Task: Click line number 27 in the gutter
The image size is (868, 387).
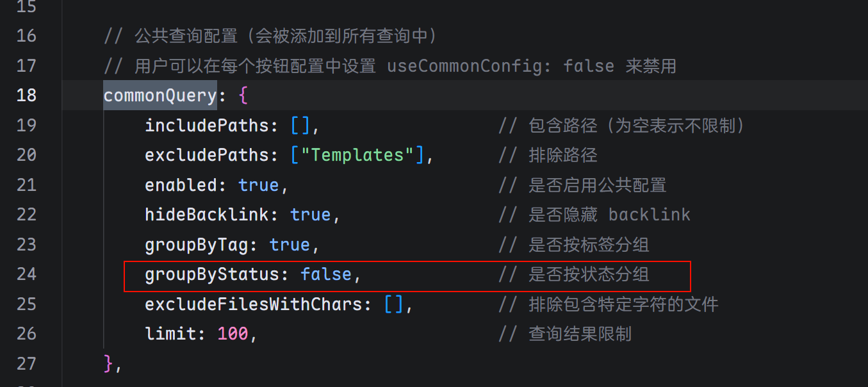Action: tap(26, 363)
